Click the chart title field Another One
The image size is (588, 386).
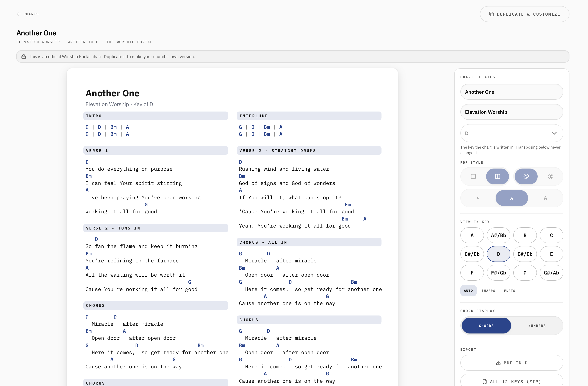(512, 92)
